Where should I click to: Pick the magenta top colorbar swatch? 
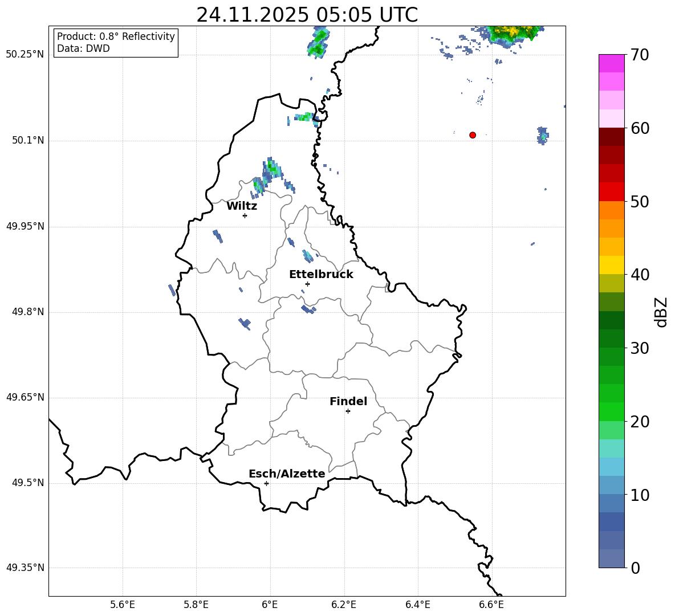point(612,64)
